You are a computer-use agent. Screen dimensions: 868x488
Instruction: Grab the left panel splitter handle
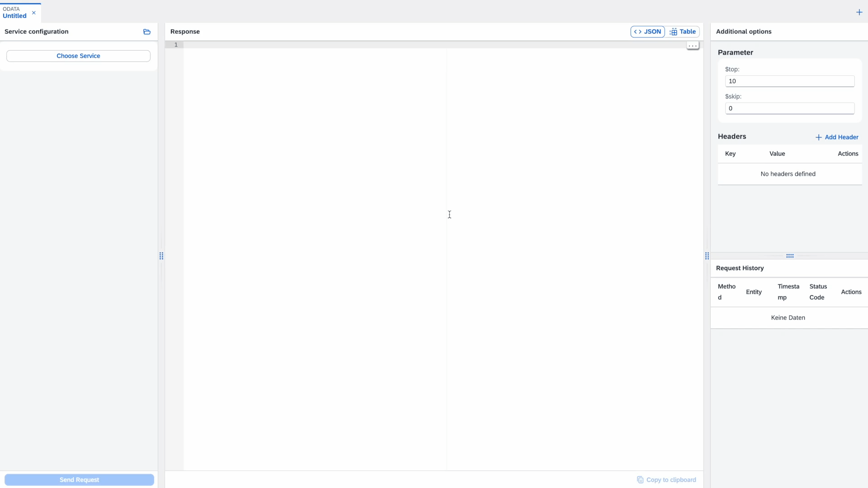[x=161, y=256]
